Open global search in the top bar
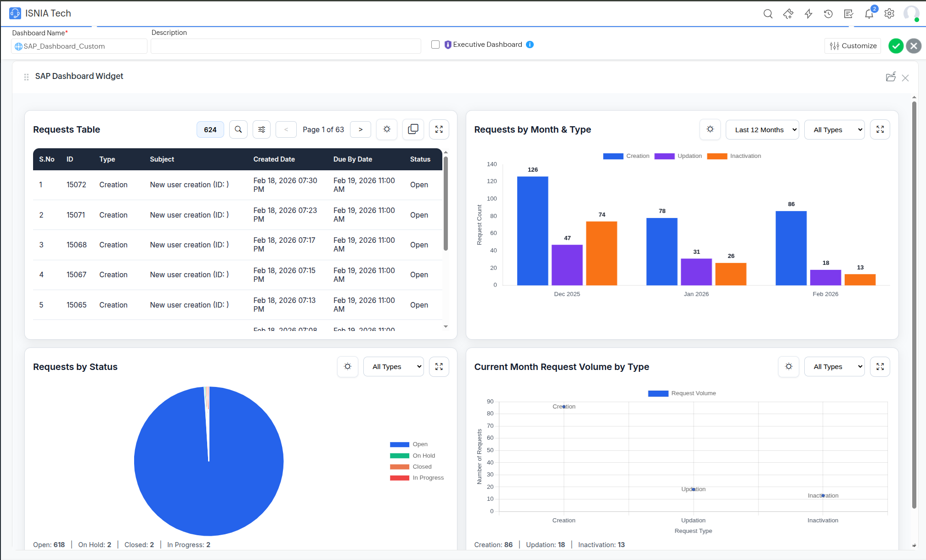The width and height of the screenshot is (926, 560). [768, 14]
